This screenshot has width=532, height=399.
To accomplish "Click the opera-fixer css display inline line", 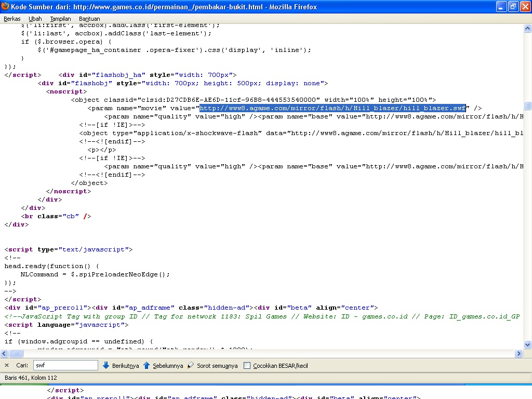I will coord(175,50).
